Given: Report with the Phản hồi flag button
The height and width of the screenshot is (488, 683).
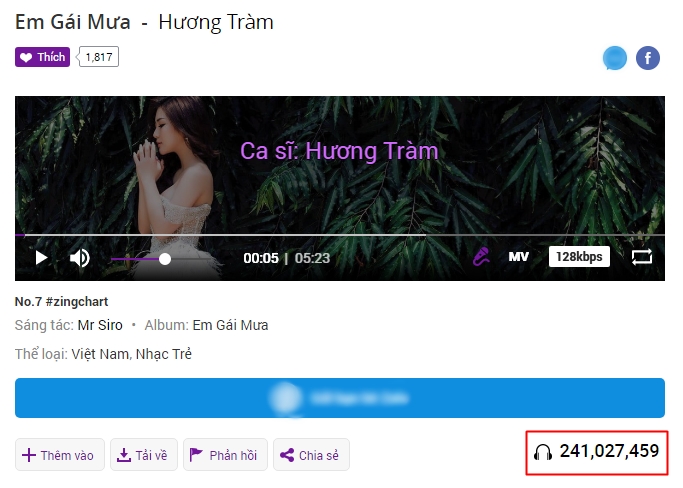Looking at the screenshot, I should pyautogui.click(x=225, y=455).
